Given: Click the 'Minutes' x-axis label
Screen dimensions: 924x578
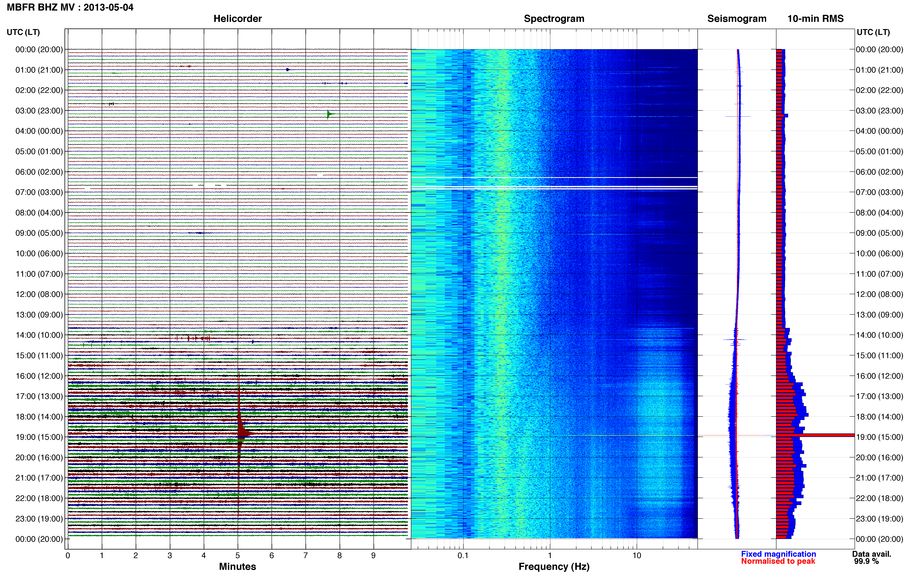Looking at the screenshot, I should pyautogui.click(x=238, y=566).
